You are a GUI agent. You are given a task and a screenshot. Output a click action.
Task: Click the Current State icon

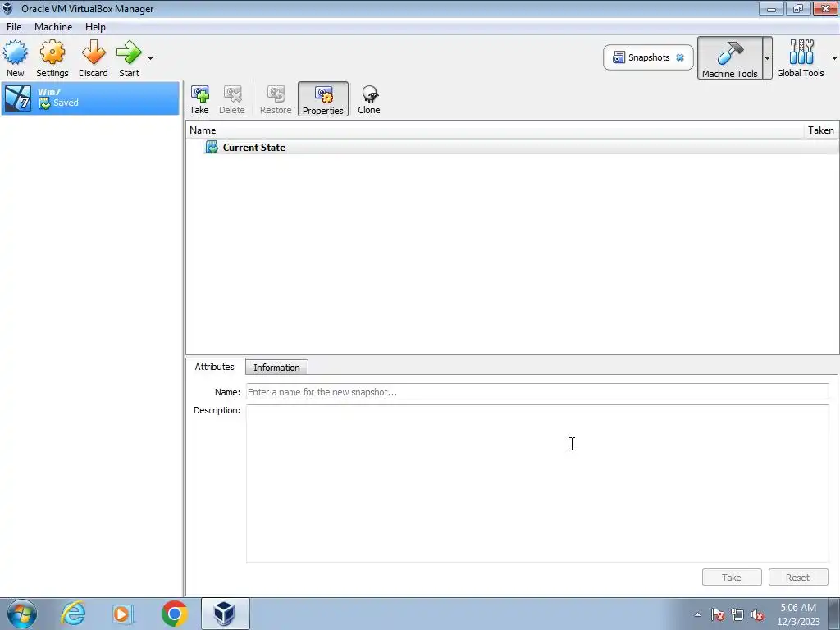point(212,148)
